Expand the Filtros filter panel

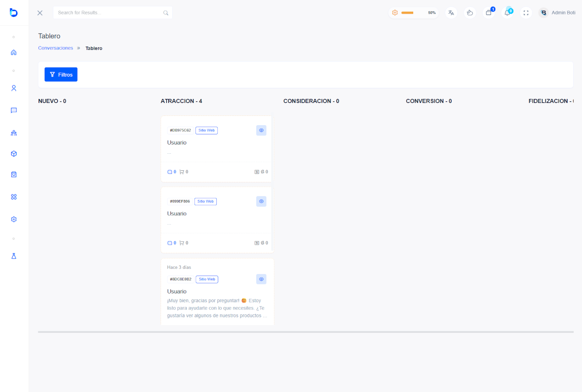[61, 75]
